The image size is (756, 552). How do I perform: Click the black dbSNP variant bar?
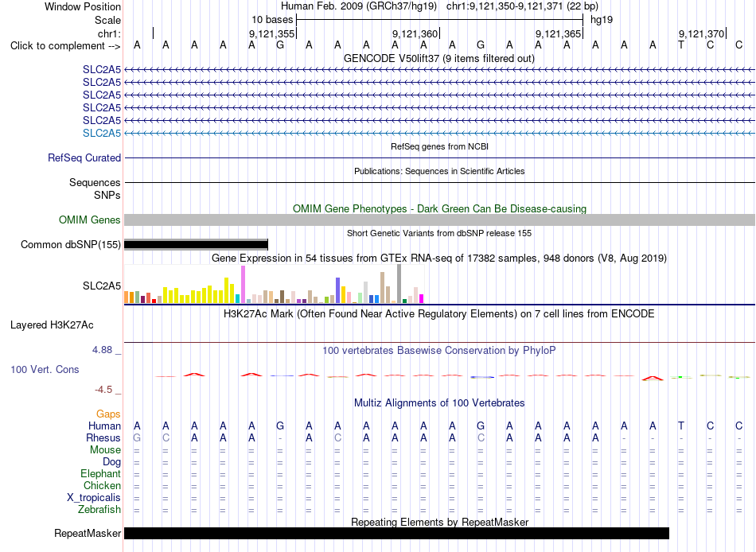pos(196,244)
